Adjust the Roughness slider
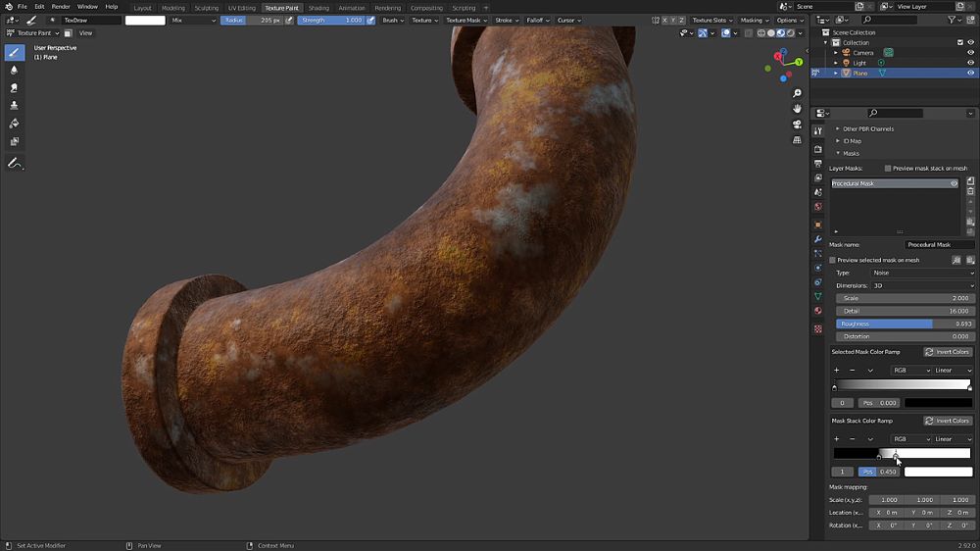980x551 pixels. (x=905, y=324)
